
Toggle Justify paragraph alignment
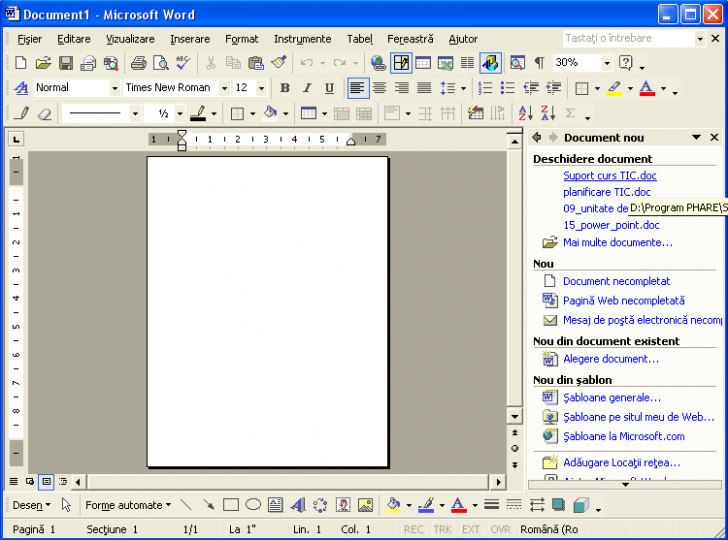pyautogui.click(x=424, y=88)
